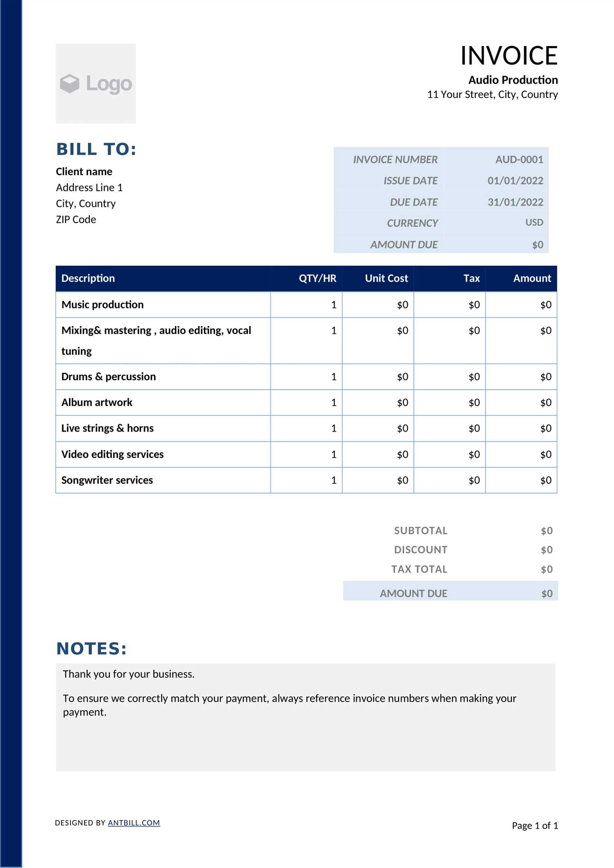Click Address Line 1 text
614x868 pixels.
point(89,188)
